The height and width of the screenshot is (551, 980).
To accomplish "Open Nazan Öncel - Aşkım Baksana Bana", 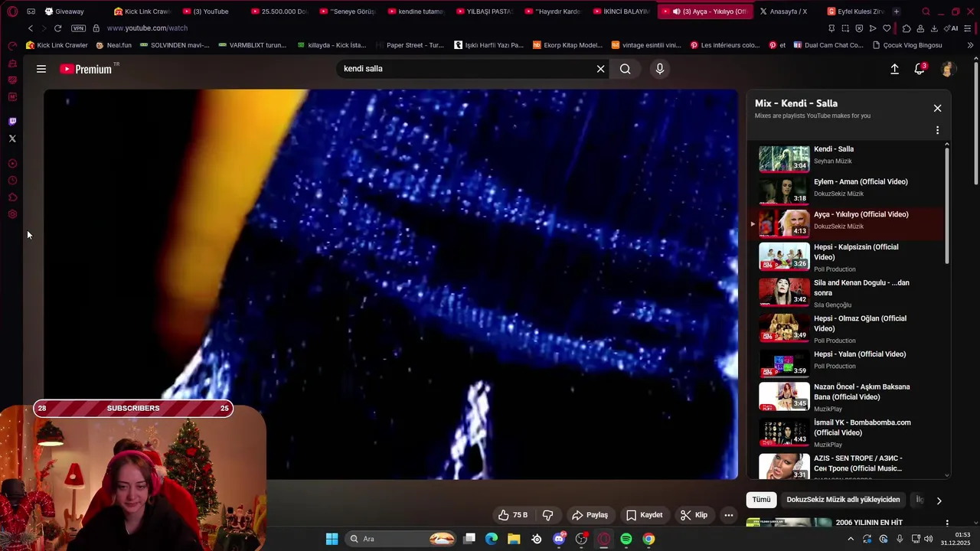I will click(846, 397).
